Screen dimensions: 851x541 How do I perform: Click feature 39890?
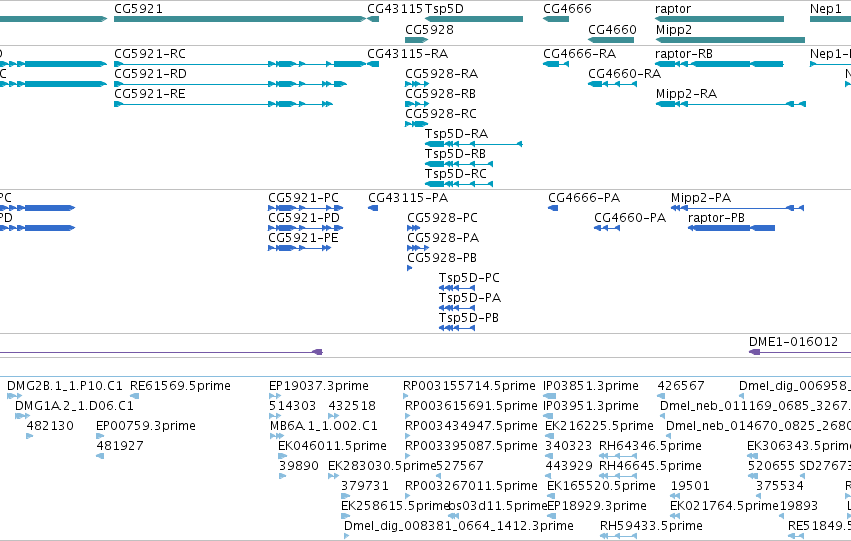pos(299,466)
